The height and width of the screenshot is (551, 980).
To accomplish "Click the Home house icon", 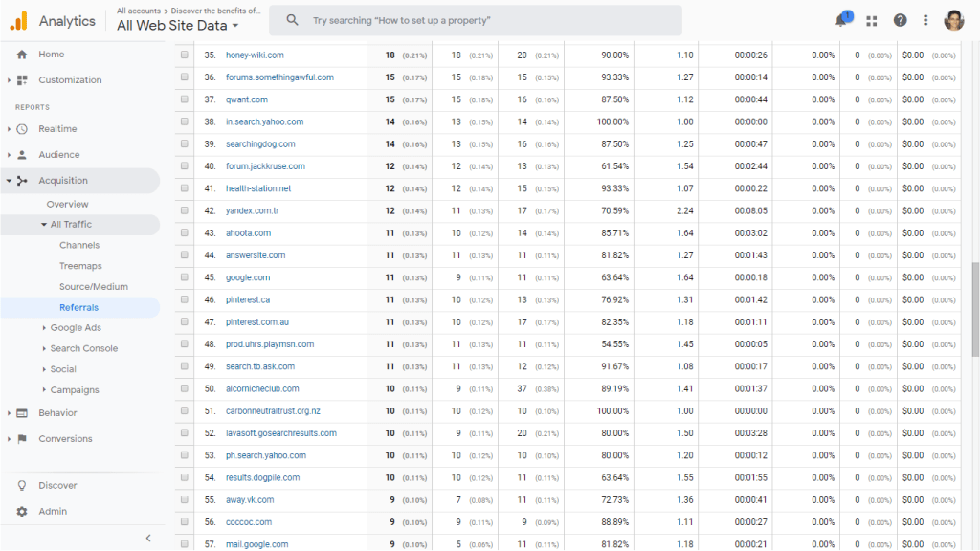I will point(22,55).
